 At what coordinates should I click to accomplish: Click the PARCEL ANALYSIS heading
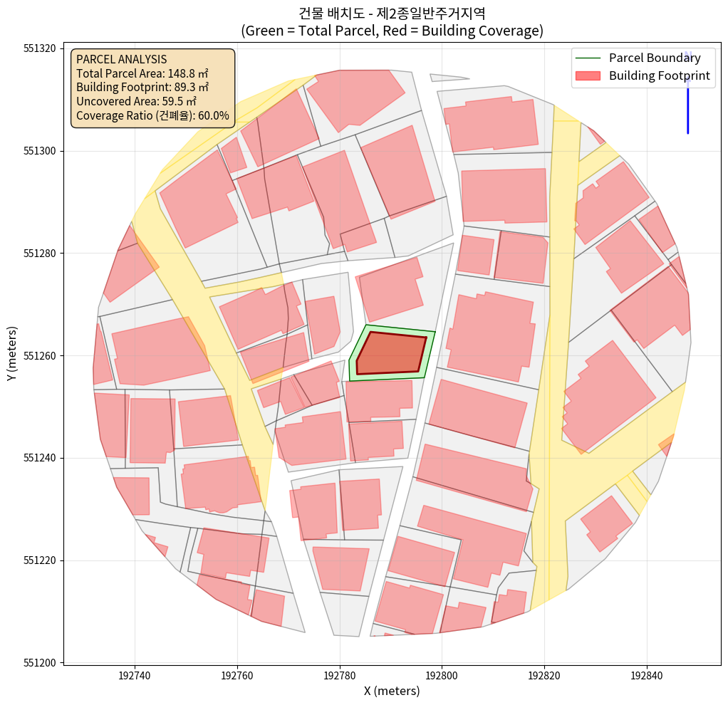[x=121, y=59]
